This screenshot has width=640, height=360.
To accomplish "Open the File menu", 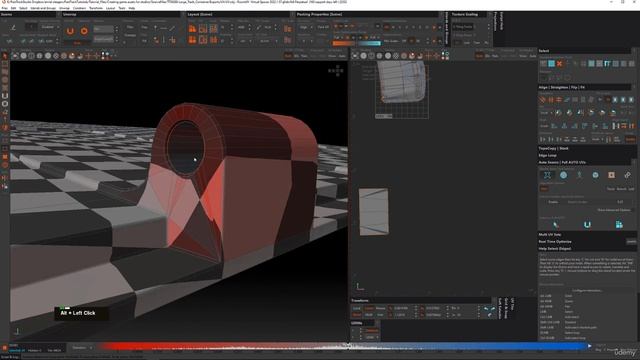I will 4,8.
